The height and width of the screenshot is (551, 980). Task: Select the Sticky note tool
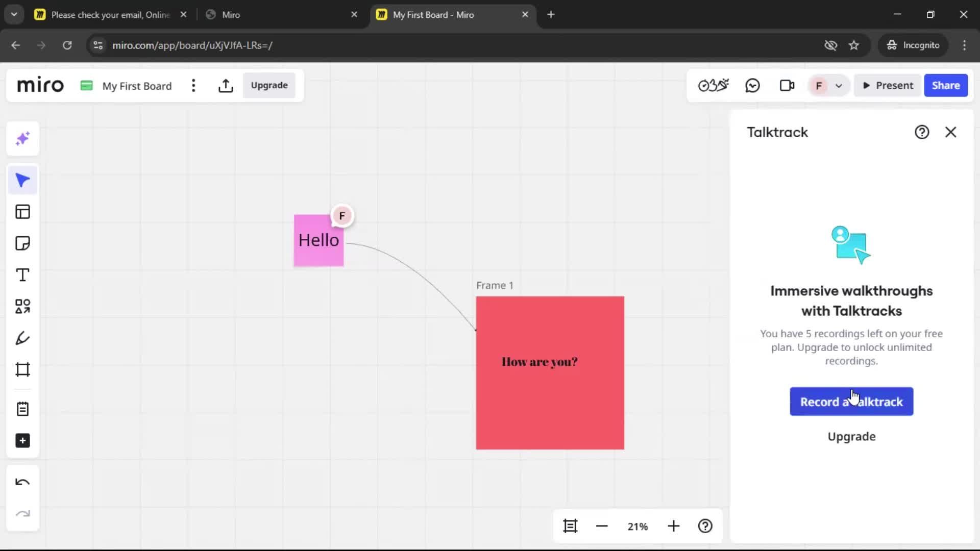click(x=22, y=243)
